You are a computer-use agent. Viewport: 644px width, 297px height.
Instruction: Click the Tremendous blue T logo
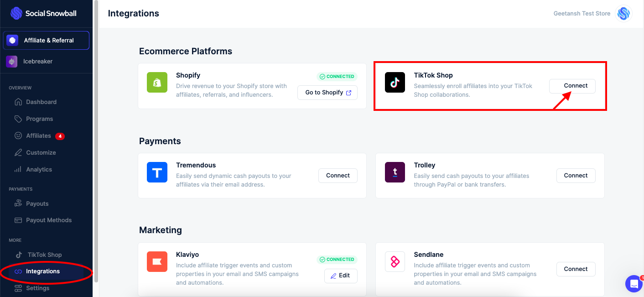[x=157, y=172]
